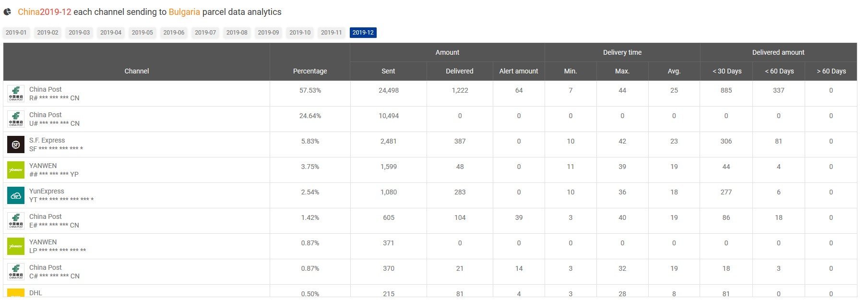Click the Delivered column header

[460, 71]
